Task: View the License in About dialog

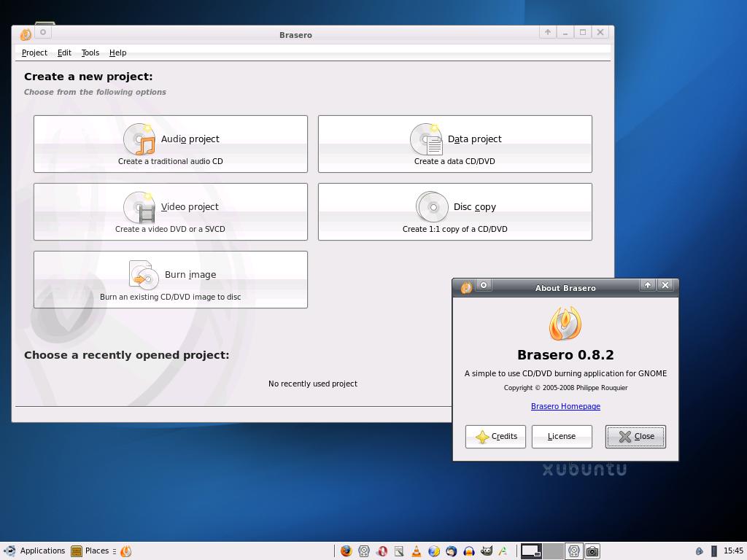Action: click(x=562, y=437)
